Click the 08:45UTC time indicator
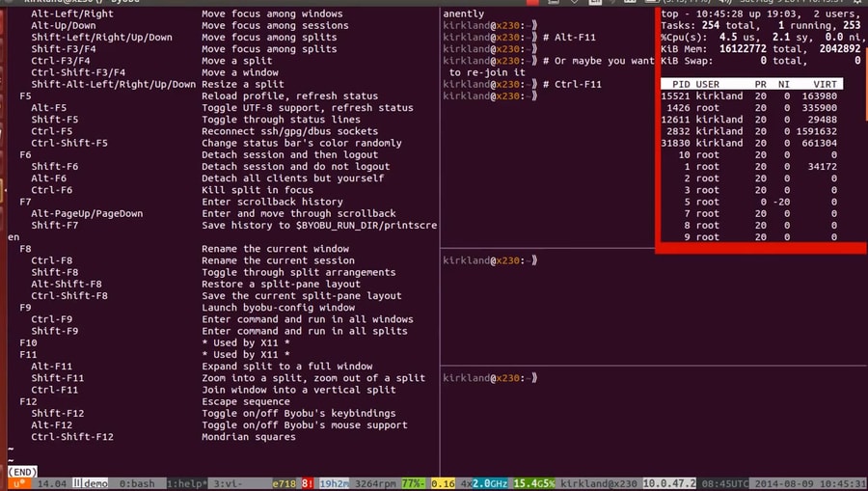 click(725, 484)
